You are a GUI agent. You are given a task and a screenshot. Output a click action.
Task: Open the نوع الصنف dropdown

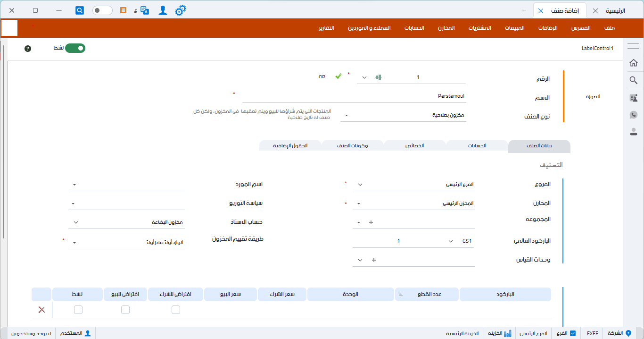click(x=347, y=114)
